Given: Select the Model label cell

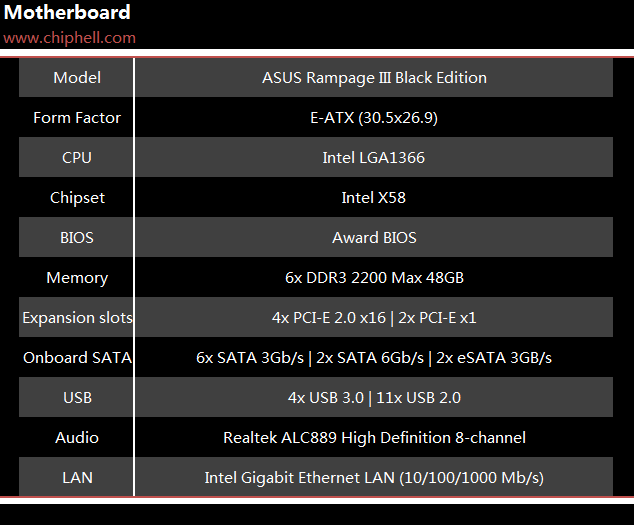Looking at the screenshot, I should pos(77,78).
